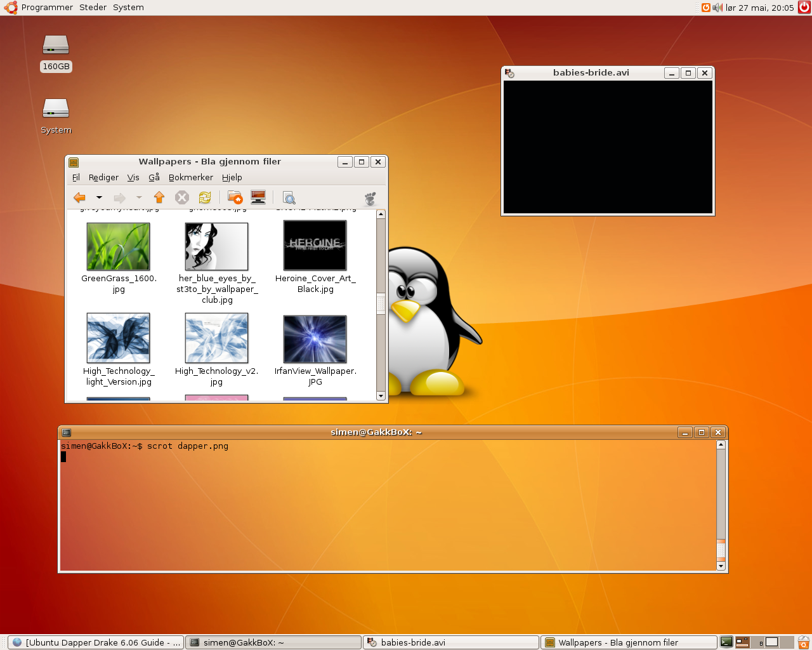Switch to simen@GakkBoX taskbar button

point(273,642)
